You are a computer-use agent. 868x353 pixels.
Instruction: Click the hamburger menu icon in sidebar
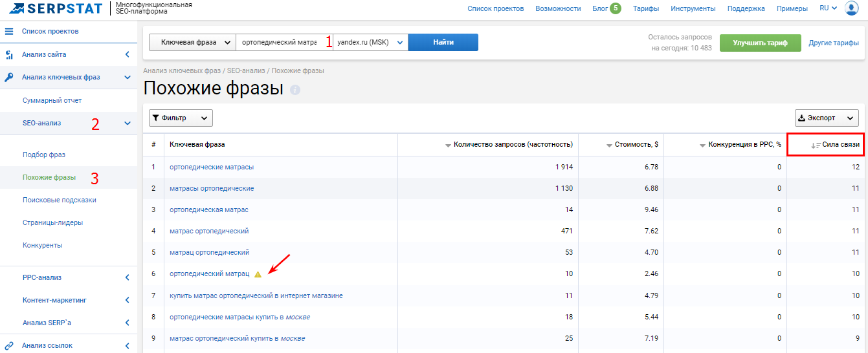pos(9,31)
